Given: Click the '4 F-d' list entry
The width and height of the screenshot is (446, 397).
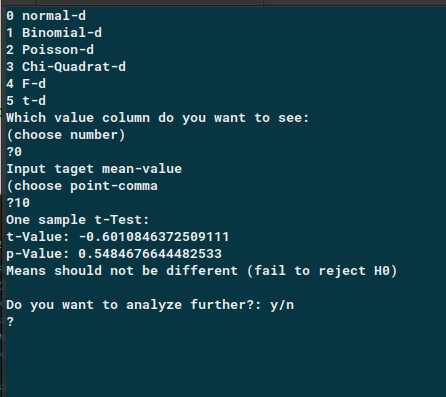Looking at the screenshot, I should (26, 84).
